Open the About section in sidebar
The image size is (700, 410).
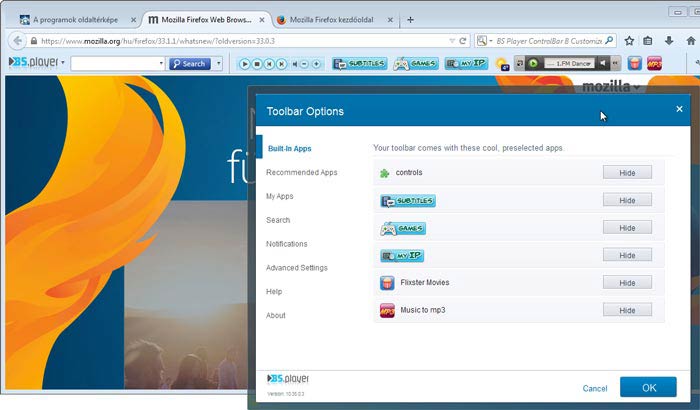[275, 315]
